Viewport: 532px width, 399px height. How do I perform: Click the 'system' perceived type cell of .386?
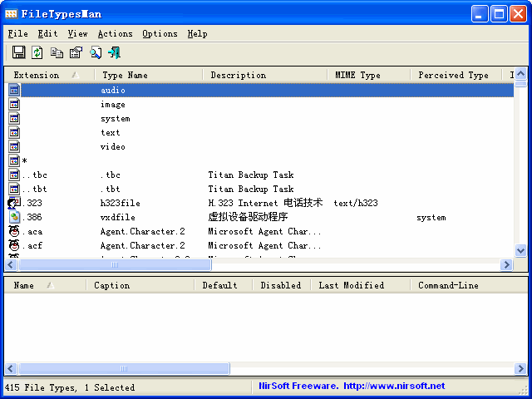431,218
